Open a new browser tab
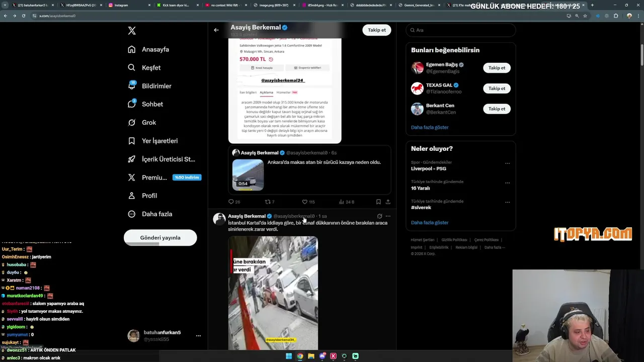Screen dimensions: 644x362 click(592, 5)
